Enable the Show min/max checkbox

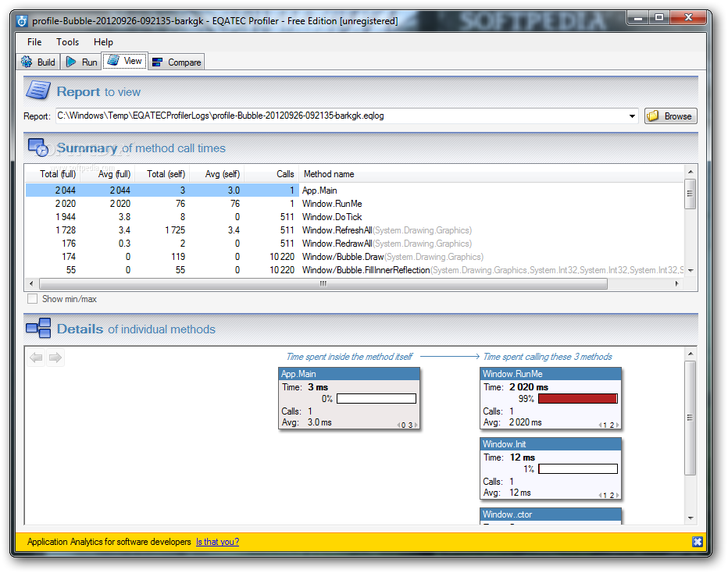click(x=33, y=299)
